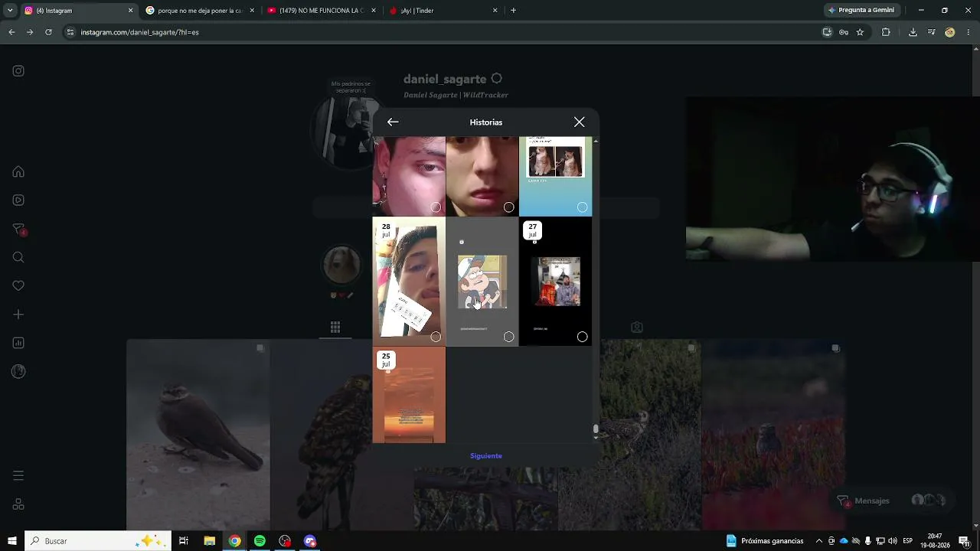Open Search in the Instagram sidebar
This screenshot has width=980, height=551.
pos(18,257)
